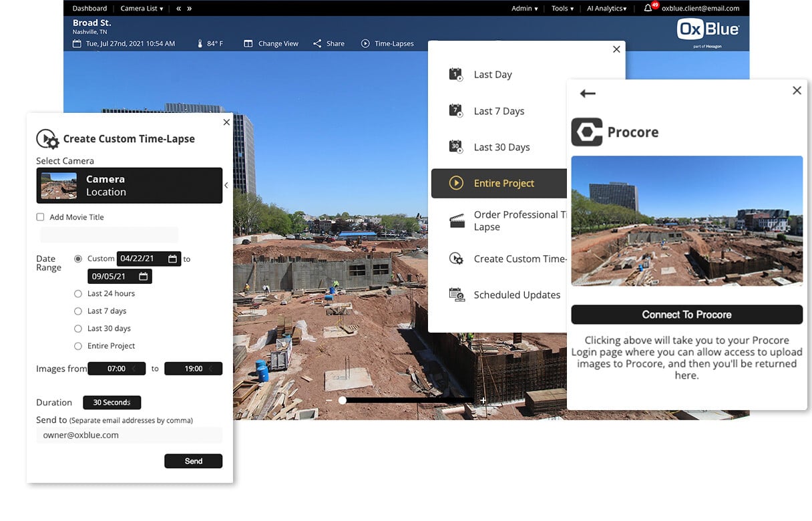This screenshot has height=521, width=812.
Task: Click the Time-Lapses toolbar label
Action: [394, 43]
